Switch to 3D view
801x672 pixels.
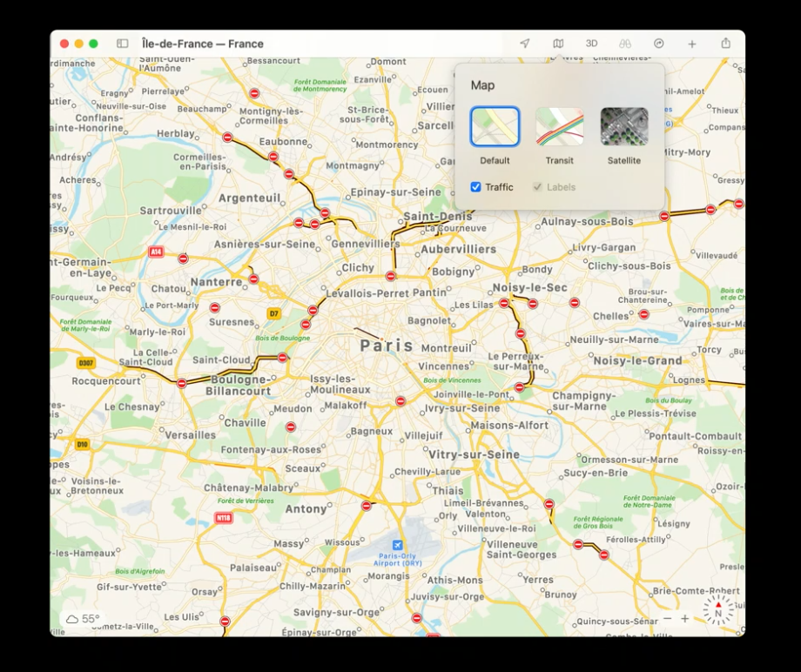pyautogui.click(x=591, y=44)
